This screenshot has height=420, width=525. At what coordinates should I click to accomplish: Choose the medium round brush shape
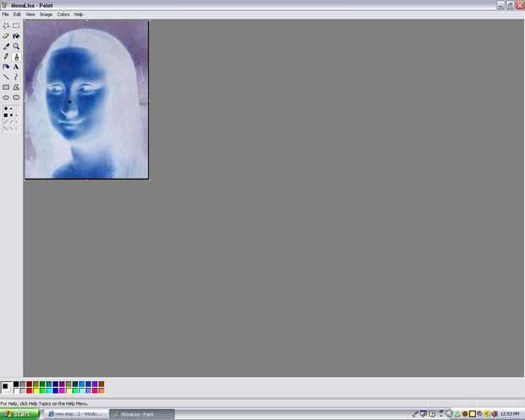pos(11,108)
